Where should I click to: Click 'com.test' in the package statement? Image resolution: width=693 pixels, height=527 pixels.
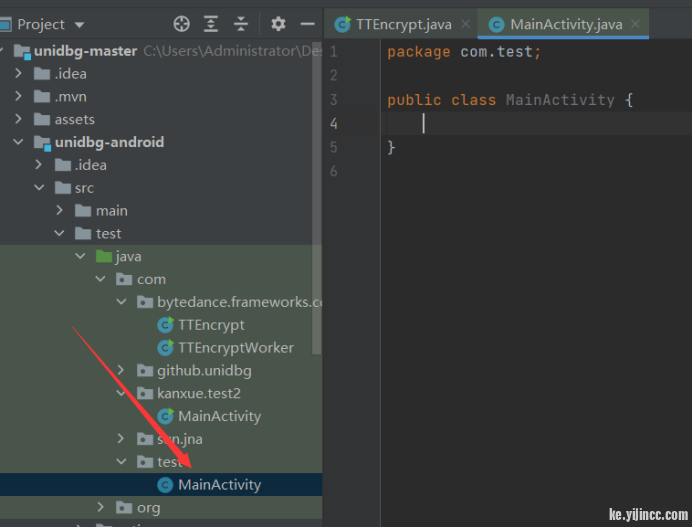point(496,52)
